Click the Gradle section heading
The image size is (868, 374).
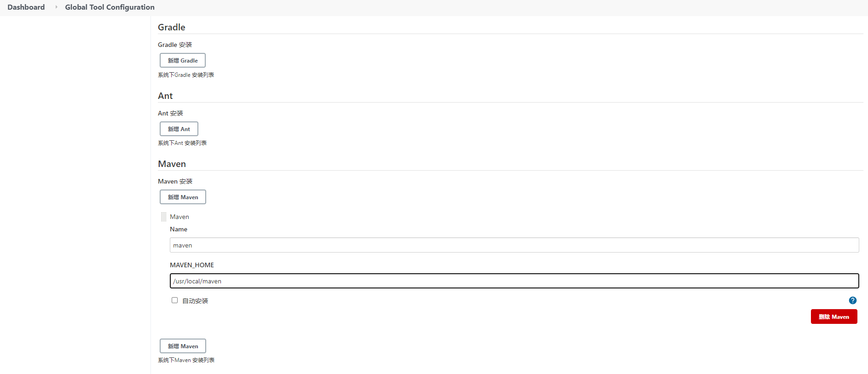pyautogui.click(x=172, y=27)
